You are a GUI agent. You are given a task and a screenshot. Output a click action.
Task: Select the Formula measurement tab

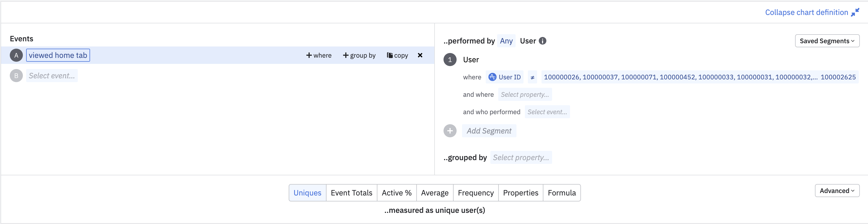562,193
